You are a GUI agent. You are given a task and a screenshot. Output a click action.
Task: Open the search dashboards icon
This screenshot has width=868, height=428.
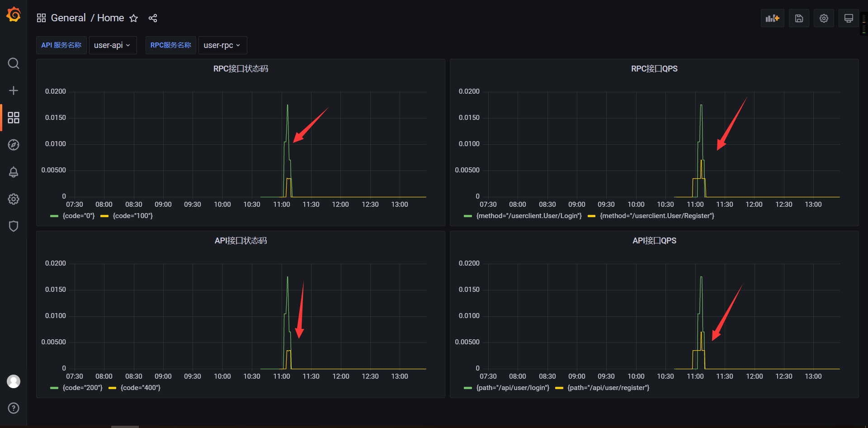click(x=14, y=63)
